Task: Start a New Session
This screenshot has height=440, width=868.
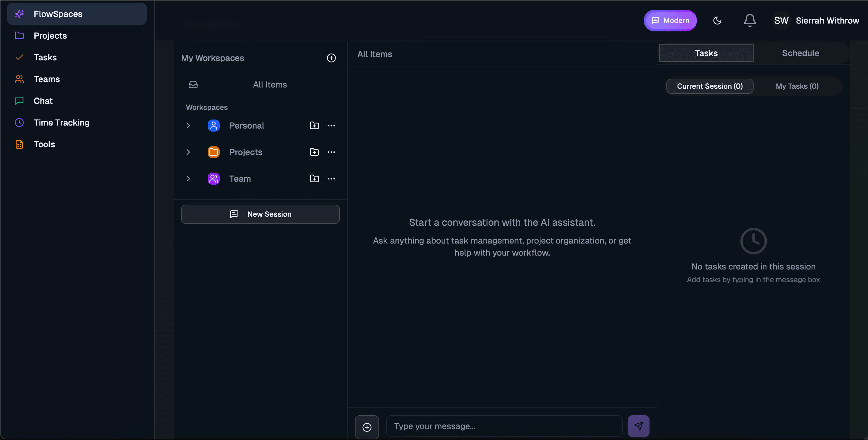Action: click(x=260, y=214)
